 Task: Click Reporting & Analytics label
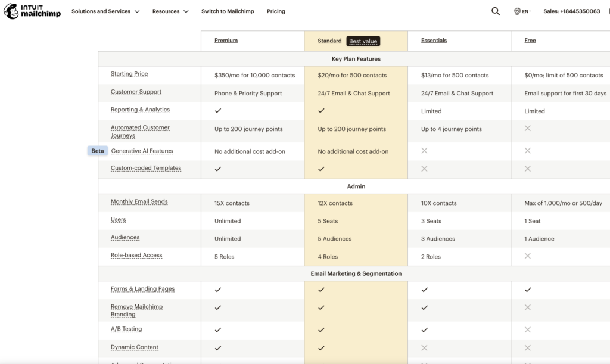point(140,110)
